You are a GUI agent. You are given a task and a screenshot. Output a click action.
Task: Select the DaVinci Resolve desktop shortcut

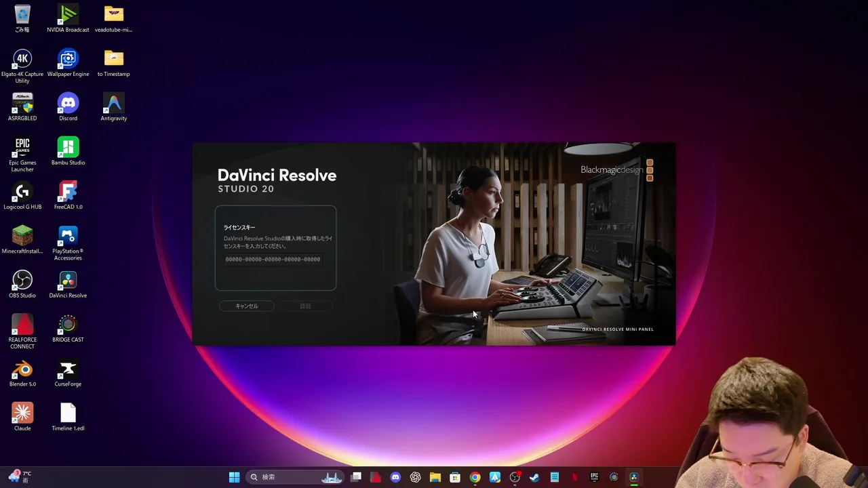(x=68, y=285)
